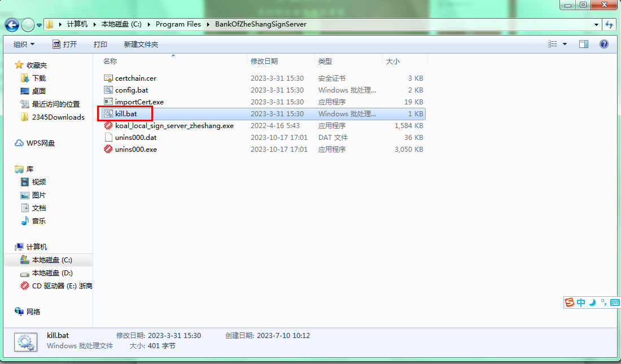This screenshot has height=364, width=621.
Task: Open 最近访问的位置 in the sidebar
Action: (x=56, y=104)
